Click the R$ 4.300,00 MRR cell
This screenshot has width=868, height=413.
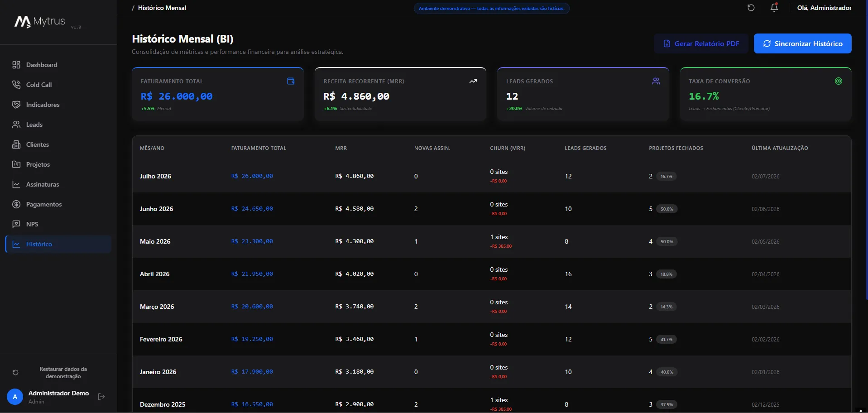(355, 241)
